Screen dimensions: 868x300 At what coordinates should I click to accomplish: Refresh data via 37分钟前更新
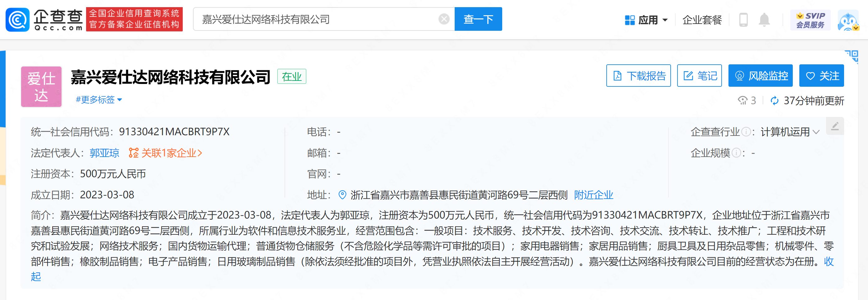(807, 100)
